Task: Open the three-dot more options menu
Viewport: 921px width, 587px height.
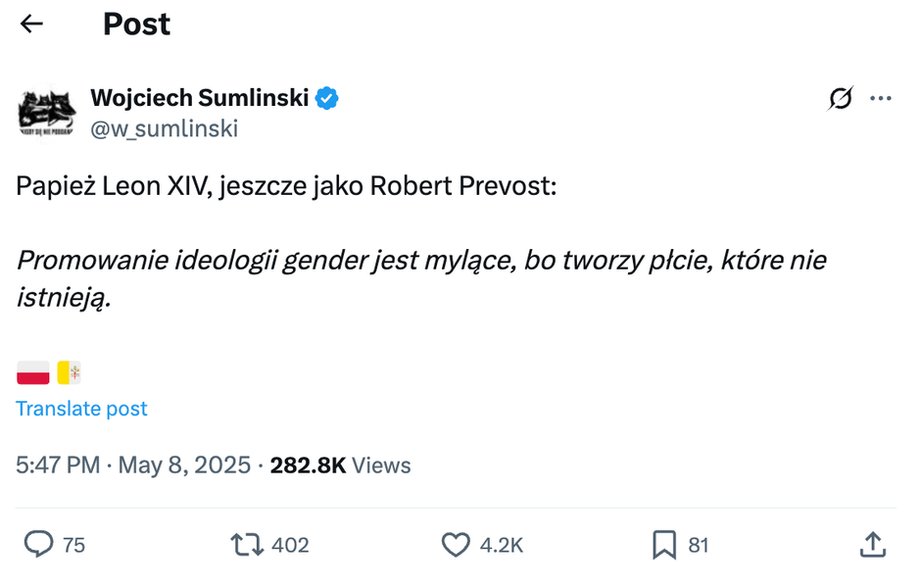Action: click(880, 98)
